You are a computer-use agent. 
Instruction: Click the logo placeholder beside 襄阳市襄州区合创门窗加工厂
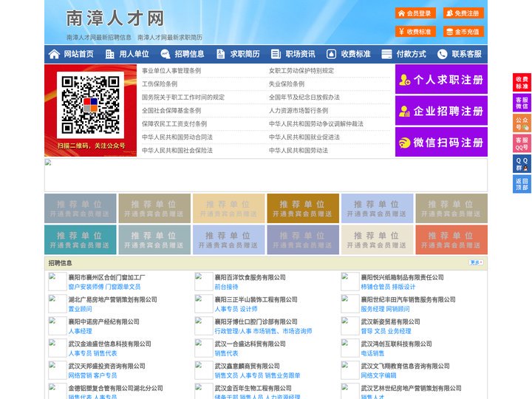tap(58, 282)
